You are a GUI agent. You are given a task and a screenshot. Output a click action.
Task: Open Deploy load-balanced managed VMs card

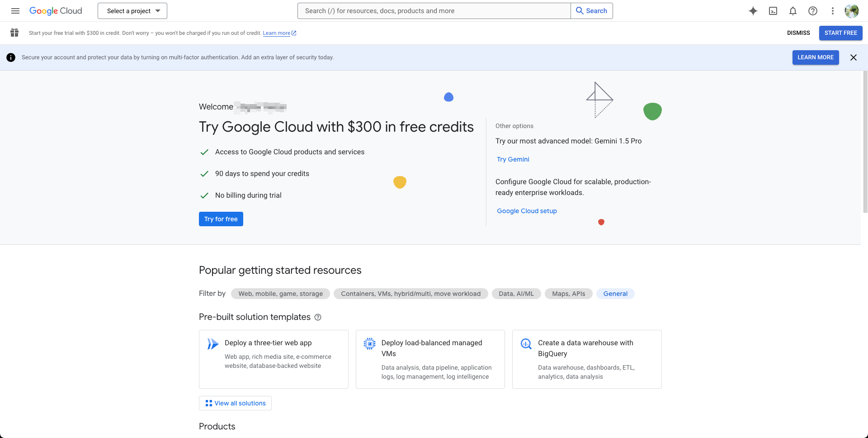click(x=430, y=359)
